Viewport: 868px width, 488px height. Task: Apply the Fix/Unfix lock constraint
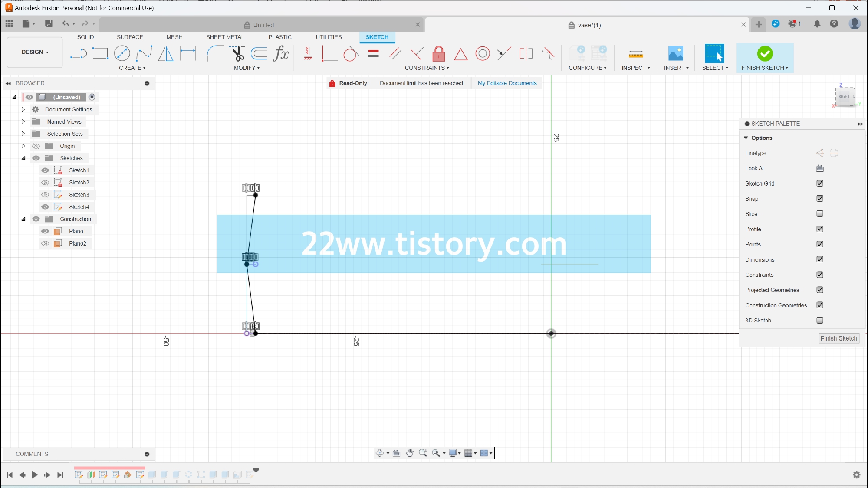click(x=439, y=54)
